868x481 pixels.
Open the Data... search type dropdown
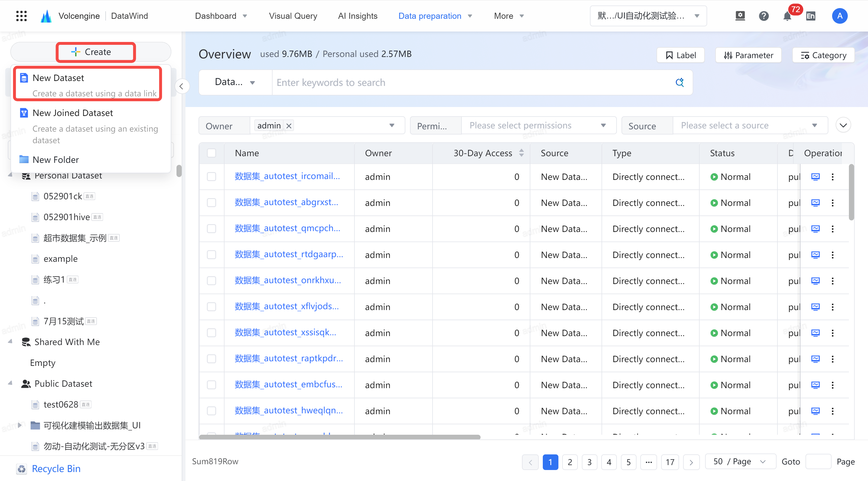click(235, 82)
